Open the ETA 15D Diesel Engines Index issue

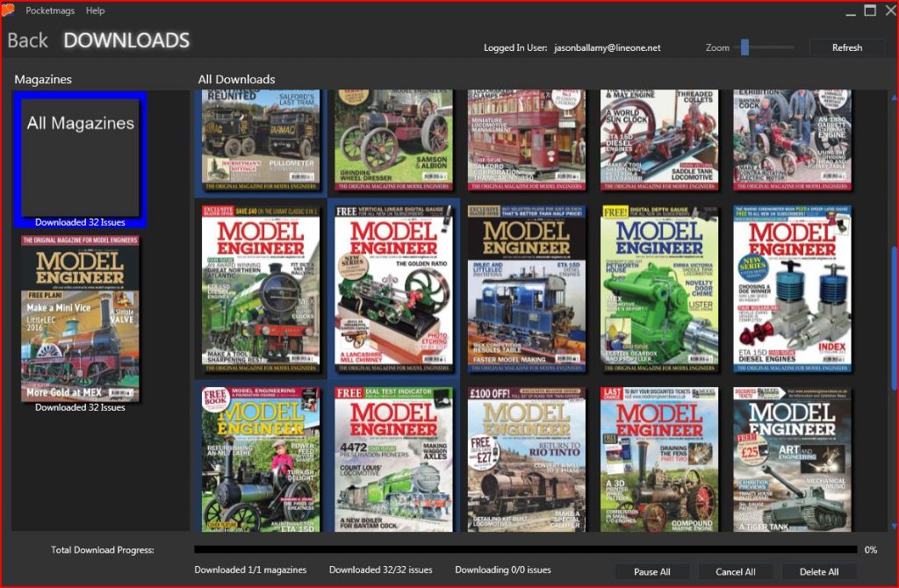coord(793,289)
